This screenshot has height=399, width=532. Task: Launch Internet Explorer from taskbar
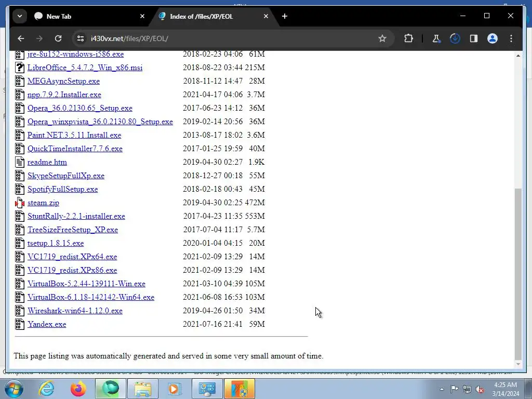pyautogui.click(x=46, y=389)
